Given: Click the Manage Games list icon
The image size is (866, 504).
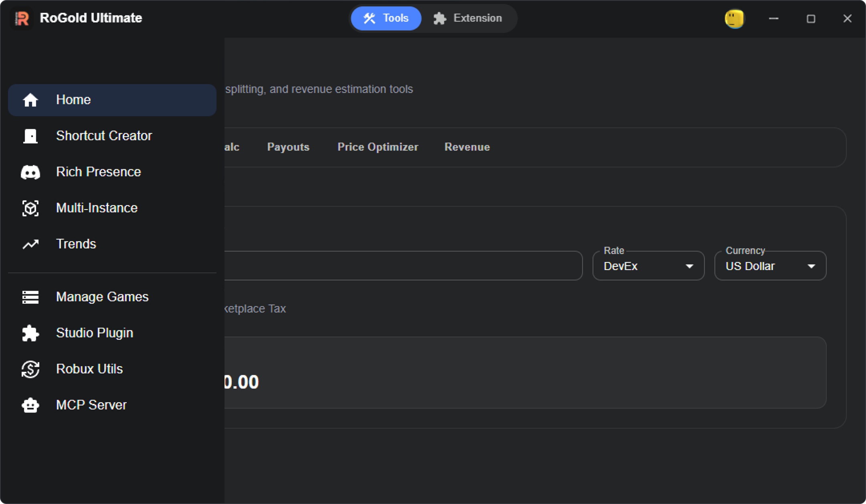Looking at the screenshot, I should [x=30, y=297].
